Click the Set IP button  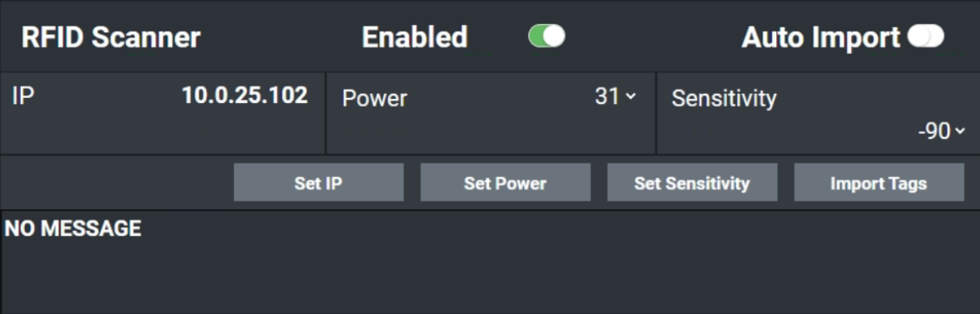[319, 183]
